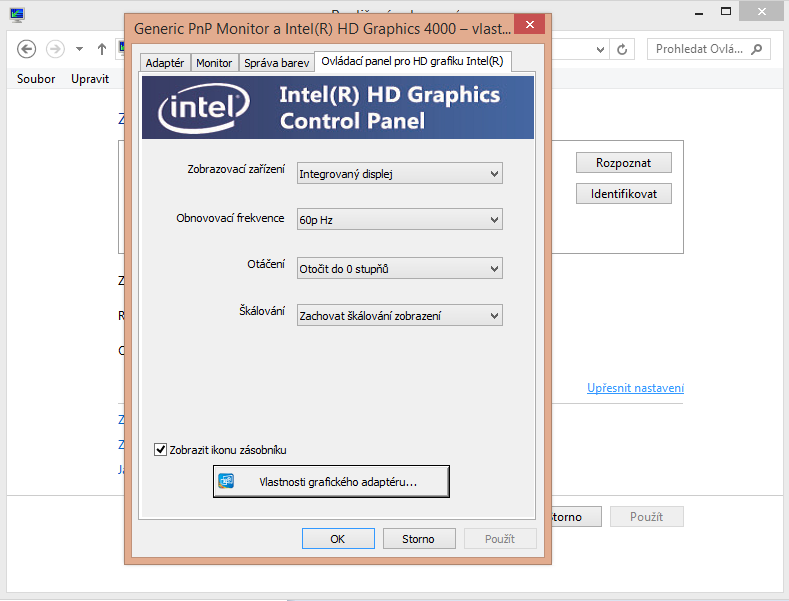Click the forward navigation arrow icon
The image size is (789, 601).
point(55,49)
